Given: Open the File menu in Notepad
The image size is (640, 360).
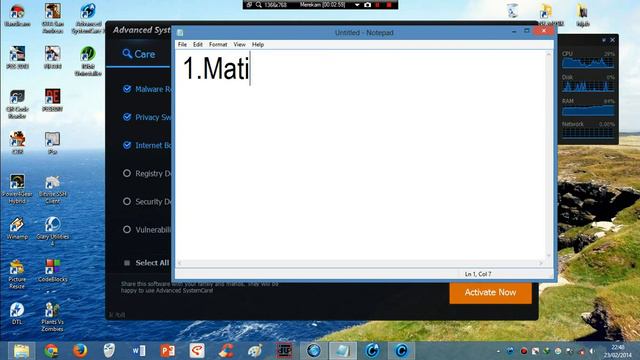Looking at the screenshot, I should [x=182, y=44].
